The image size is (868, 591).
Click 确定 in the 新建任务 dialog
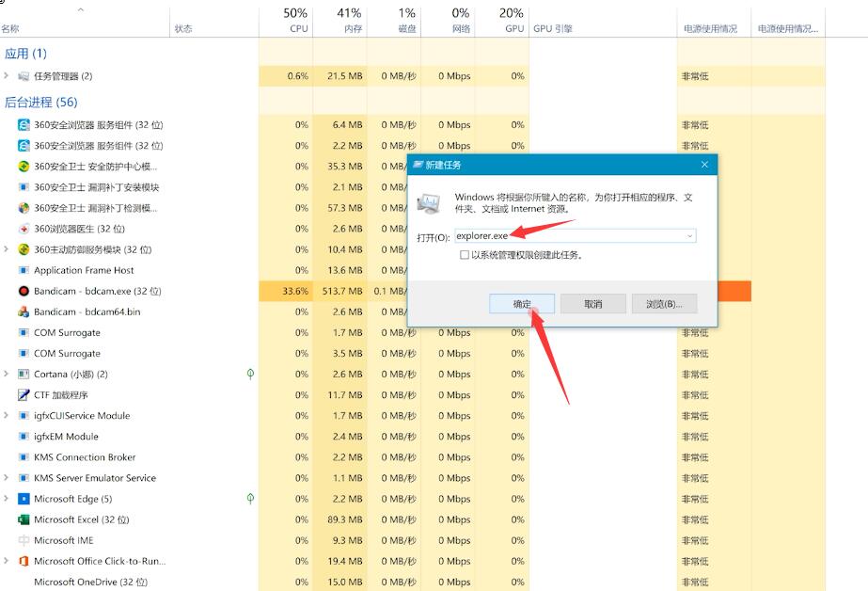pos(522,304)
